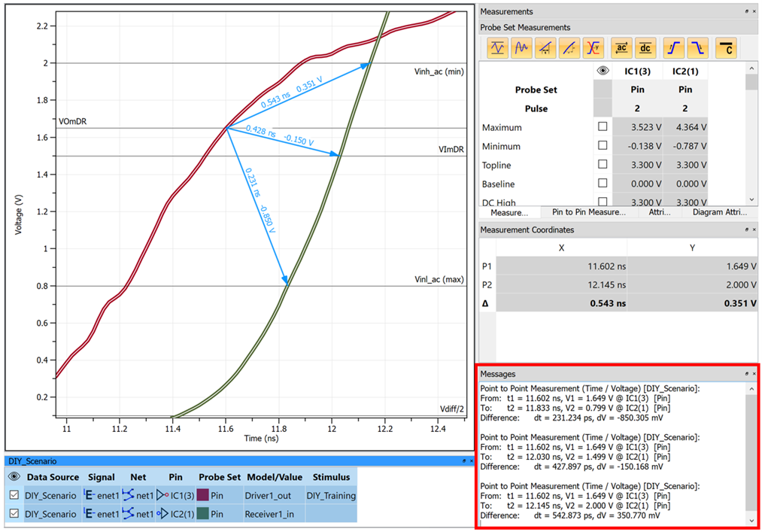Enable the DC High measurement checkbox
This screenshot has width=762, height=532.
[603, 201]
